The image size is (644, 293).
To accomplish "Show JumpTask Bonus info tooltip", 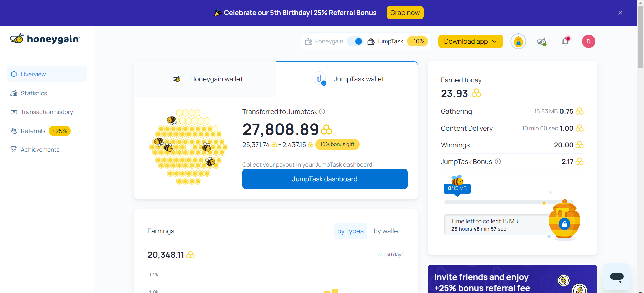I will point(498,161).
